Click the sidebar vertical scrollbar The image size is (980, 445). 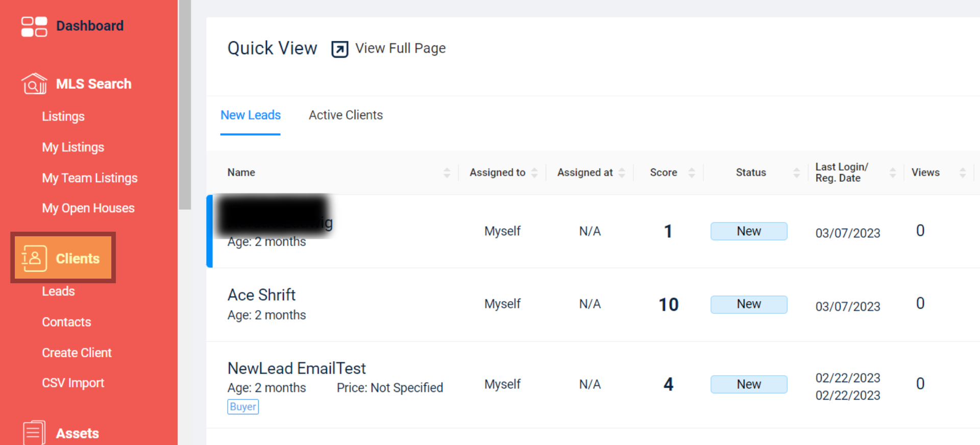(x=185, y=105)
